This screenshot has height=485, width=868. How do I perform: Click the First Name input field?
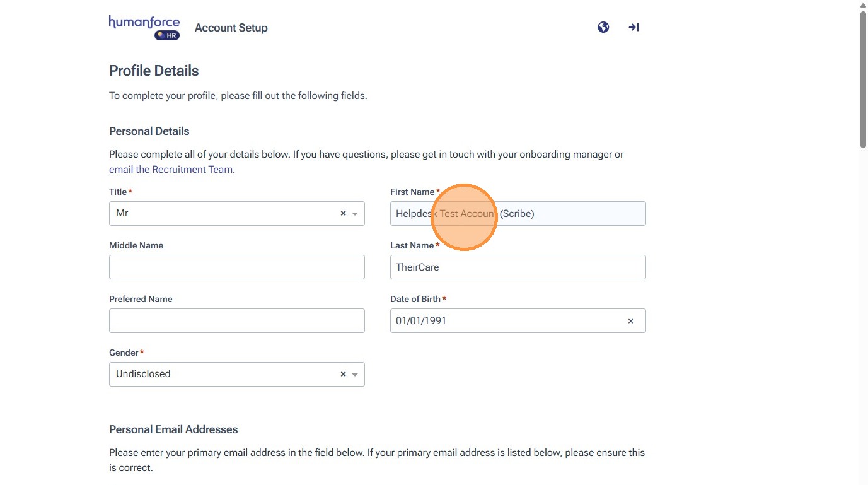click(x=567, y=214)
